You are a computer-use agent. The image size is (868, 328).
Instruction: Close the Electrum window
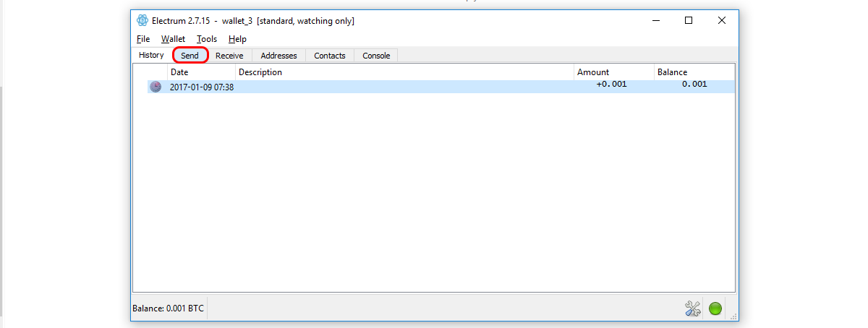pyautogui.click(x=722, y=21)
